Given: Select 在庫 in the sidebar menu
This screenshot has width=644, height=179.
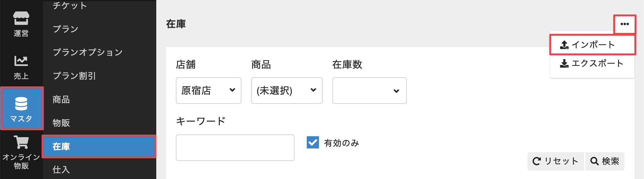Looking at the screenshot, I should 61,147.
